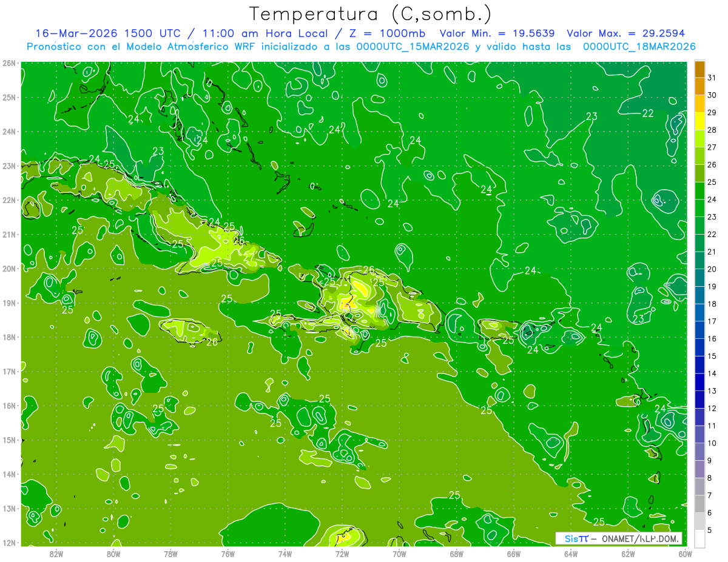Click the 22 contour label in northeast map area
728x562 pixels.
648,113
